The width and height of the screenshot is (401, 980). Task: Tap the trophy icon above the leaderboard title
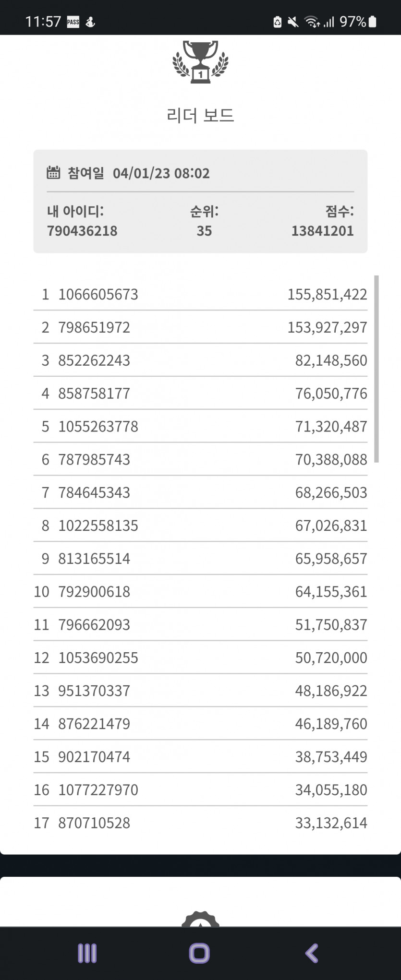click(x=200, y=62)
